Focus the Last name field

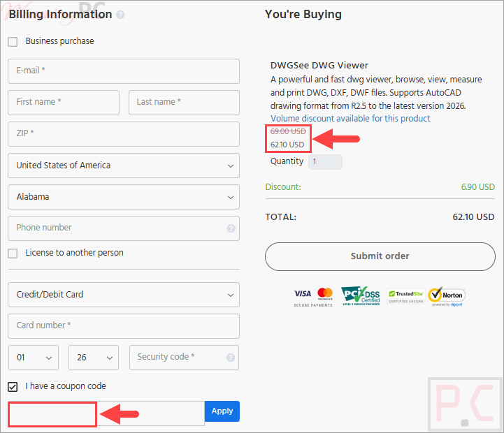point(184,103)
